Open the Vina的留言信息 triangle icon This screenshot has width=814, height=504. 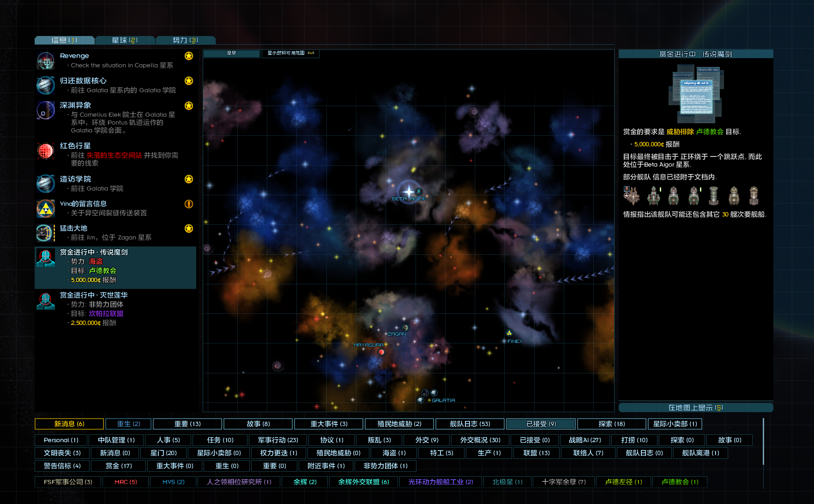click(x=46, y=209)
